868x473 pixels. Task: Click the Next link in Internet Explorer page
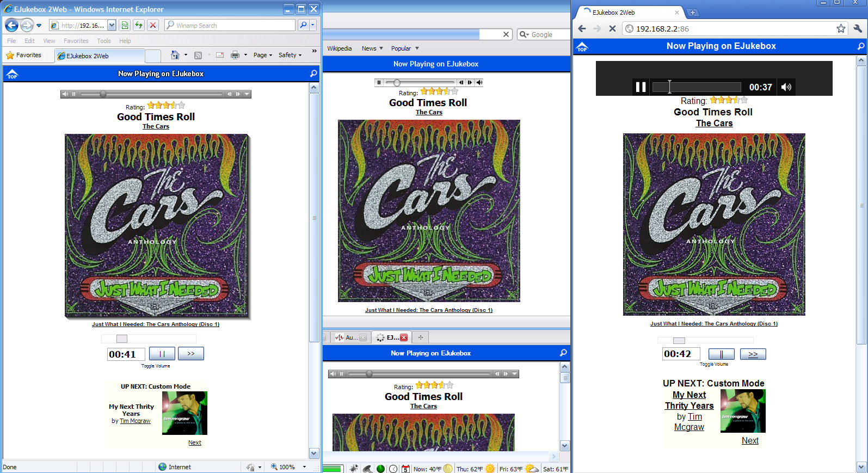(195, 443)
